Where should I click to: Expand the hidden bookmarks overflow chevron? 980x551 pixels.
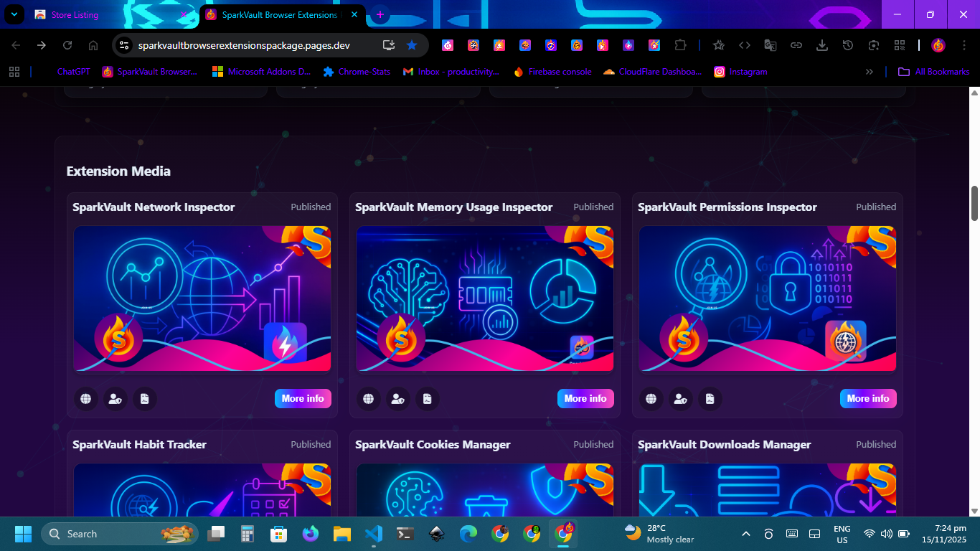[x=870, y=72]
